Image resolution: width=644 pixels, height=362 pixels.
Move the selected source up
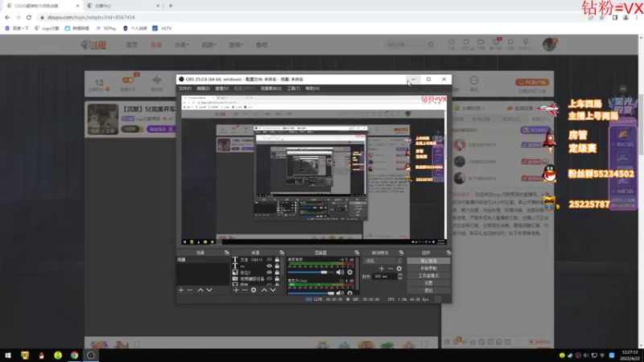coord(264,290)
